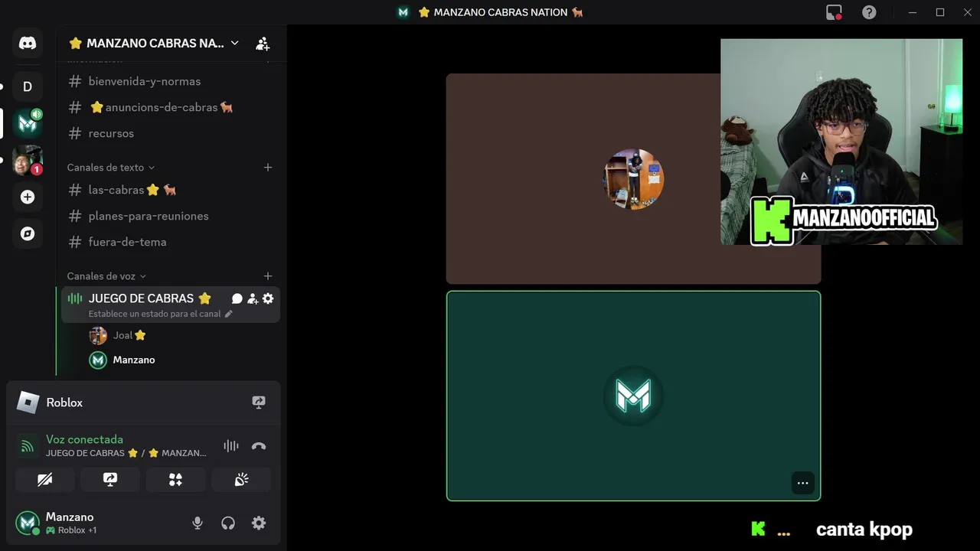Start an activity button

pyautogui.click(x=175, y=480)
